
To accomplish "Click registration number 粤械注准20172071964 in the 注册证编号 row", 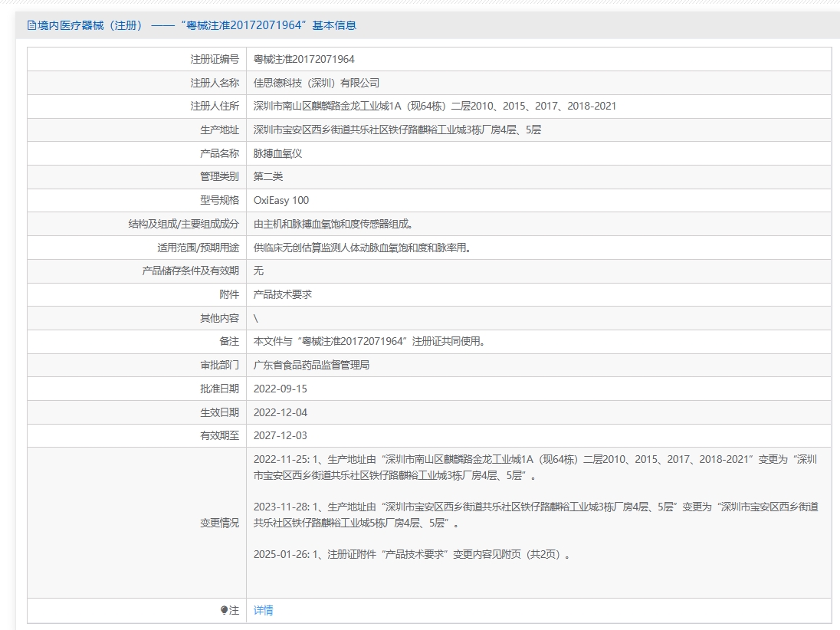I will click(304, 59).
